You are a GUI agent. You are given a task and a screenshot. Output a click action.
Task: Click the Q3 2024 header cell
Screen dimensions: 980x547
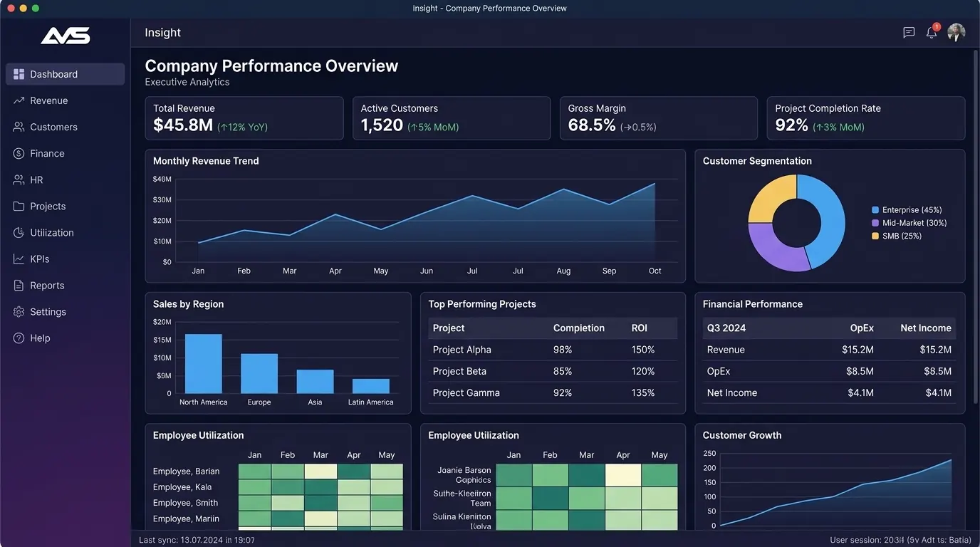point(726,328)
